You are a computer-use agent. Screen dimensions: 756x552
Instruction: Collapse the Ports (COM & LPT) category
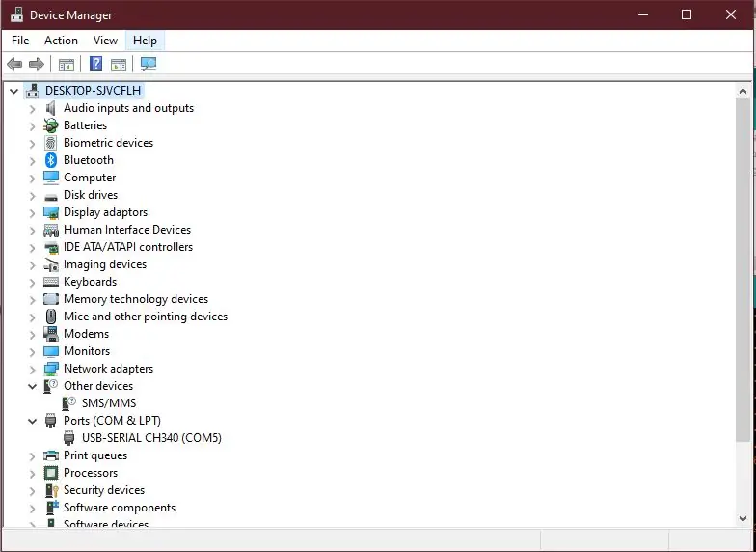pos(33,421)
